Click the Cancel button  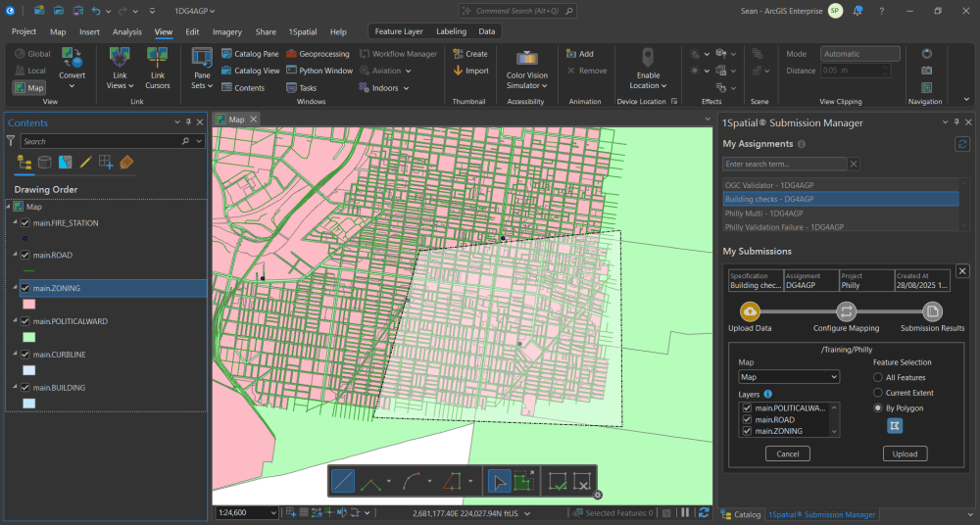coord(788,453)
